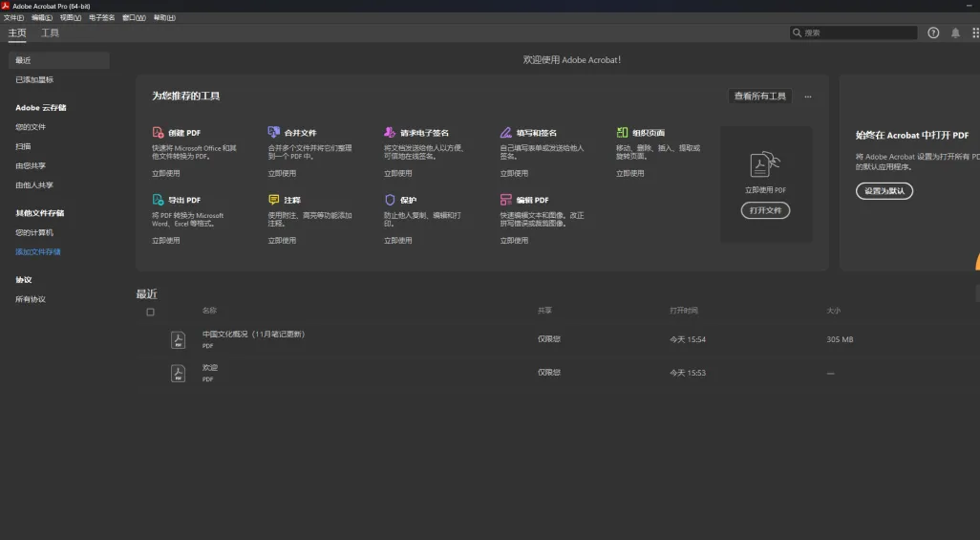Click the Adobe Acrobat logo in title bar

6,6
